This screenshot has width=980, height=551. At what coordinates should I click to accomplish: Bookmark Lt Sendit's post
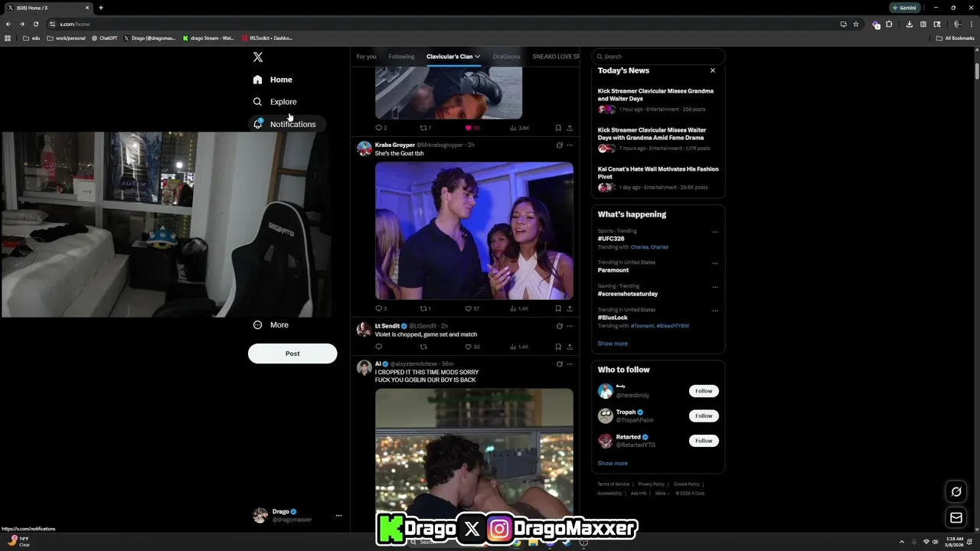pos(558,347)
